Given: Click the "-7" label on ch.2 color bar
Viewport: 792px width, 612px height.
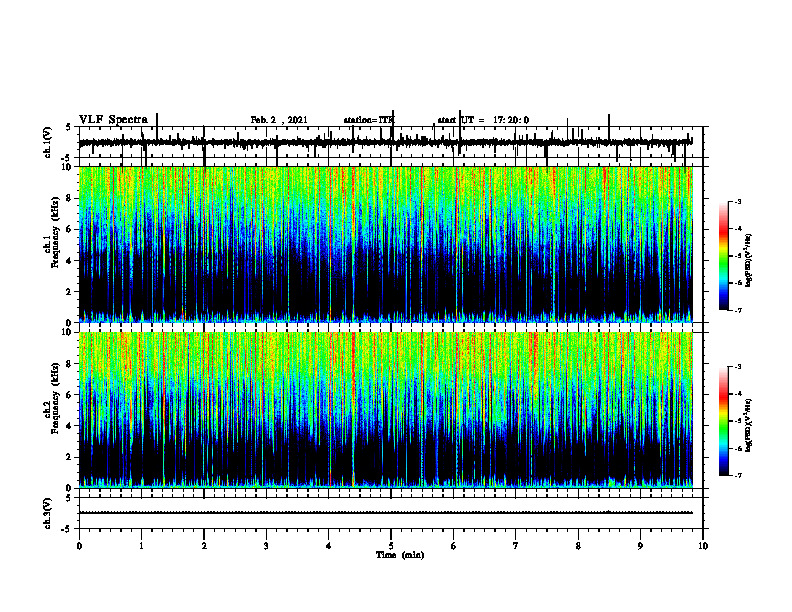Looking at the screenshot, I should click(x=738, y=476).
